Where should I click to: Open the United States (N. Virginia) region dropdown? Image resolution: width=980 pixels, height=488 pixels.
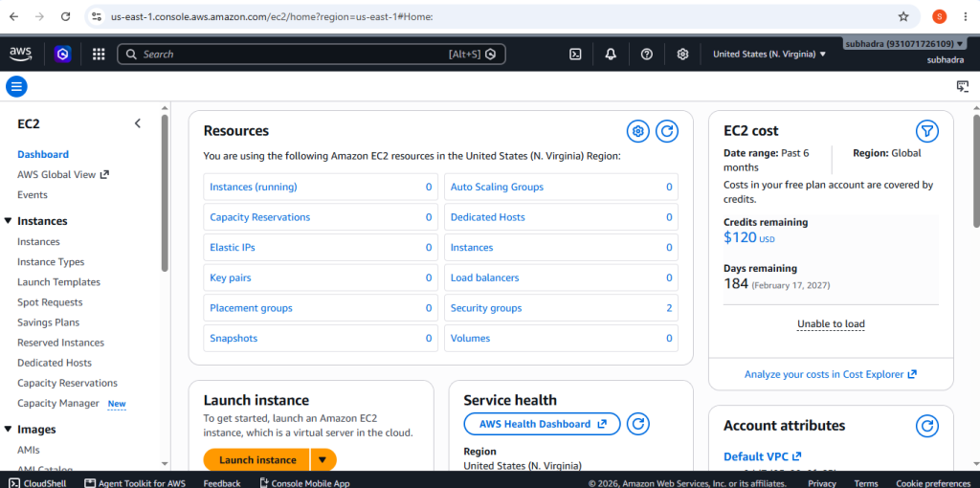click(x=769, y=55)
